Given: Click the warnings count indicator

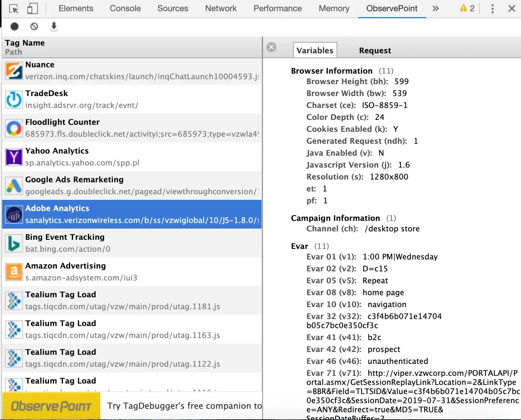Looking at the screenshot, I should click(467, 8).
